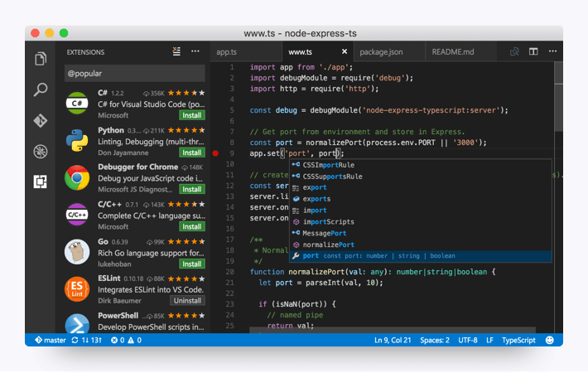Install the Debugger for Chrome extension
This screenshot has height=373, width=588.
[191, 190]
